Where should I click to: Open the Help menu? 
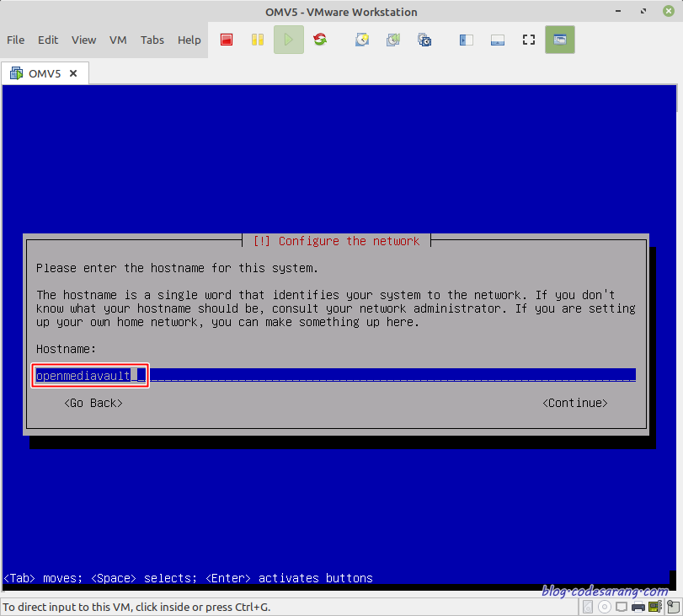(x=189, y=40)
